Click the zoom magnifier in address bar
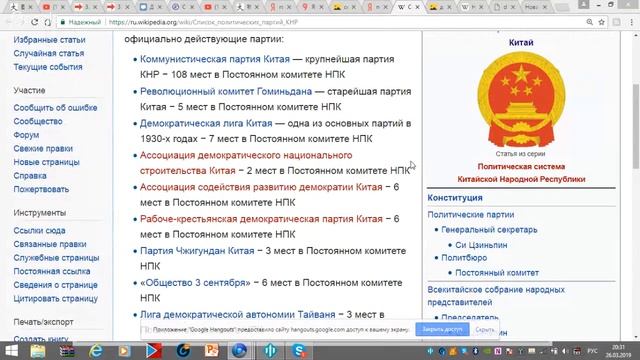Image resolution: width=640 pixels, height=360 pixels. point(589,22)
